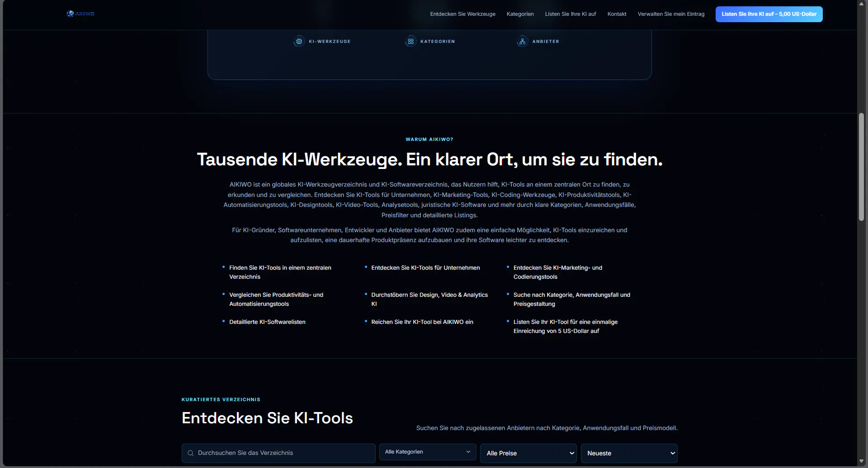Click bullet 'Finden Sie KI-Tools in einem zentralen Verzeichnis'

coord(280,272)
